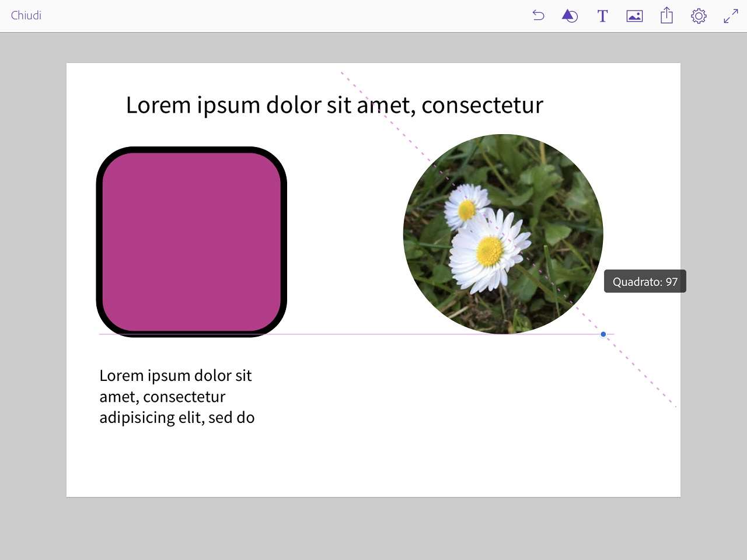
Task: Click the large daisy's yellow center
Action: click(x=489, y=251)
